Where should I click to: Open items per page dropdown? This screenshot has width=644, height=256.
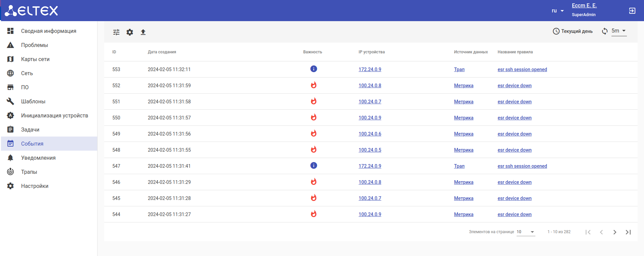point(525,232)
